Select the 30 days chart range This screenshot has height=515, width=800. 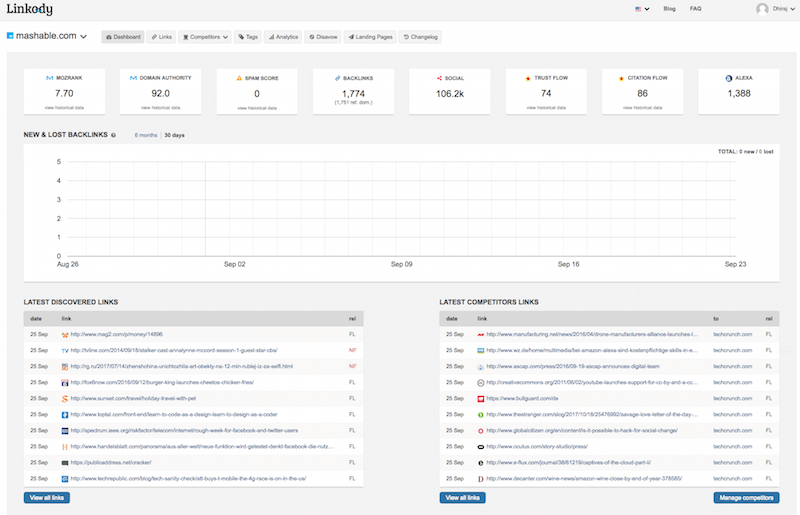click(x=174, y=135)
